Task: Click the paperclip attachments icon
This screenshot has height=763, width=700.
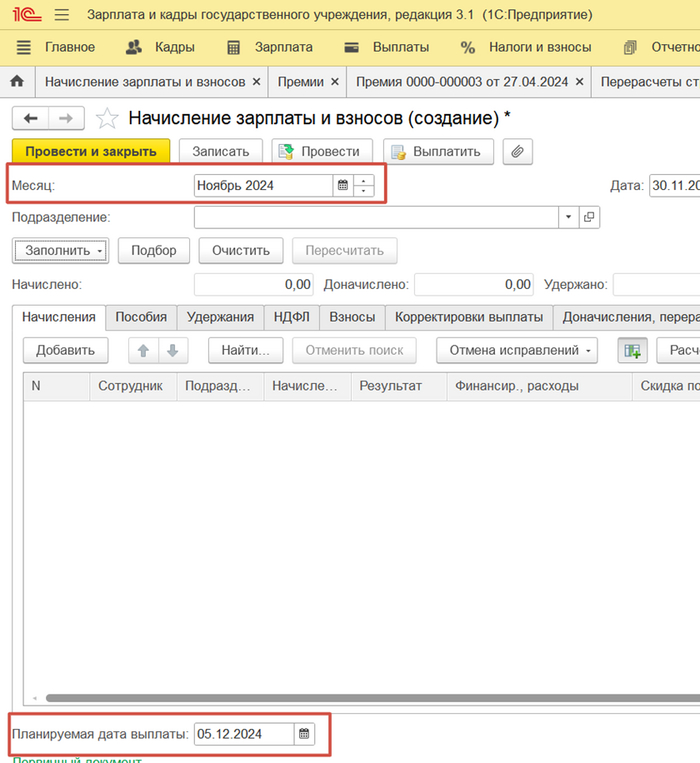Action: pyautogui.click(x=517, y=151)
